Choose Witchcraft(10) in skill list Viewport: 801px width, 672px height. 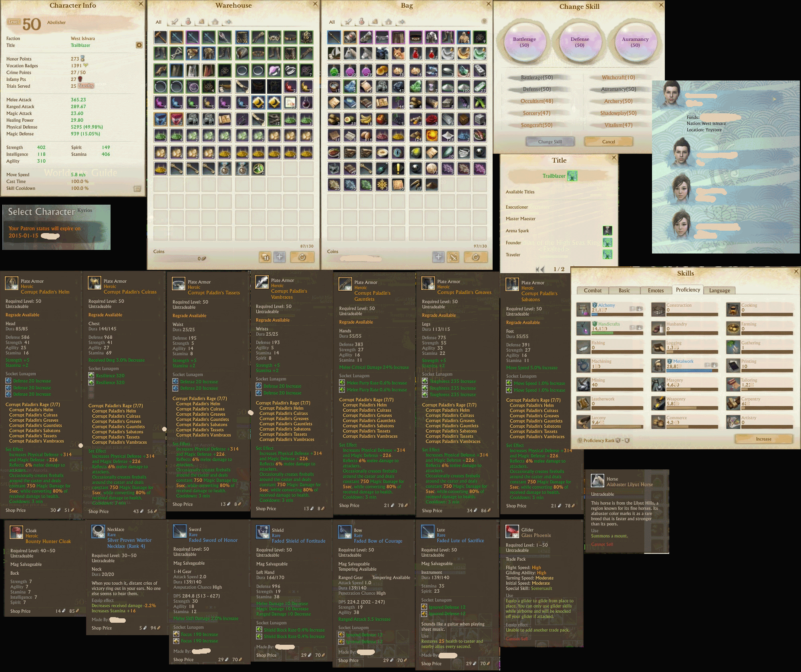point(618,78)
